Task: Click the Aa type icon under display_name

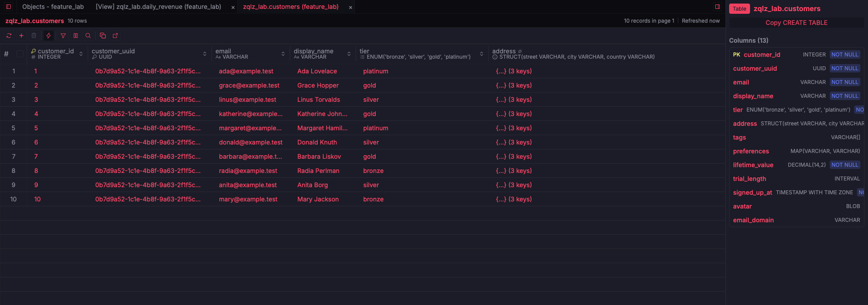Action: [x=296, y=57]
